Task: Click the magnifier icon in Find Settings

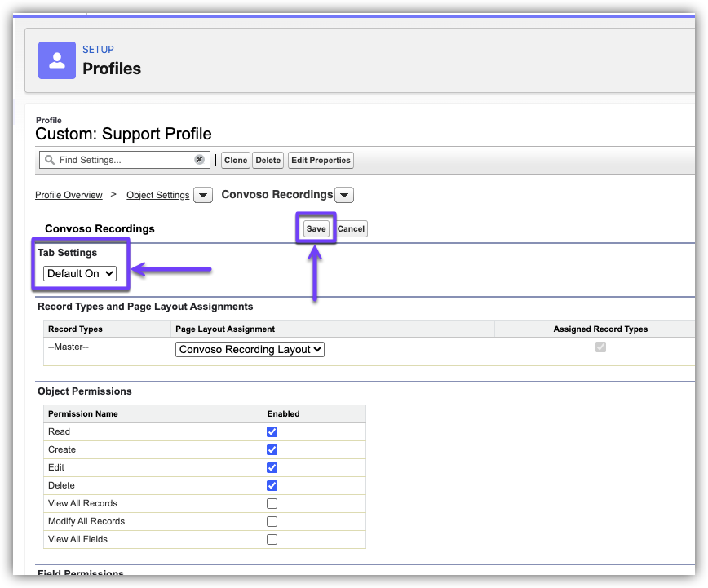Action: [x=50, y=160]
